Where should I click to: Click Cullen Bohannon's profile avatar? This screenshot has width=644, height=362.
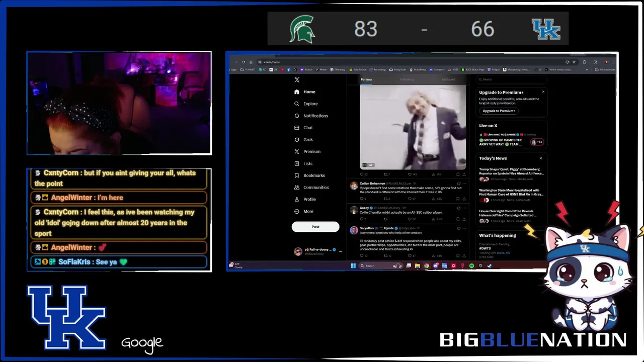point(354,186)
